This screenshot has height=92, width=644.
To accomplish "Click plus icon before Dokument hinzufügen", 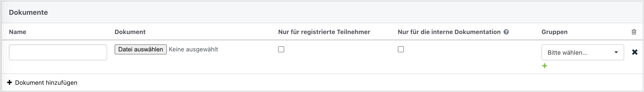I will (x=10, y=82).
